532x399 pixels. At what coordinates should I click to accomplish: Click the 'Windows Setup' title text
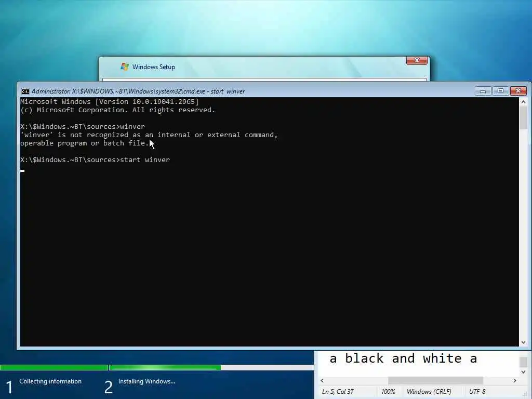[154, 67]
